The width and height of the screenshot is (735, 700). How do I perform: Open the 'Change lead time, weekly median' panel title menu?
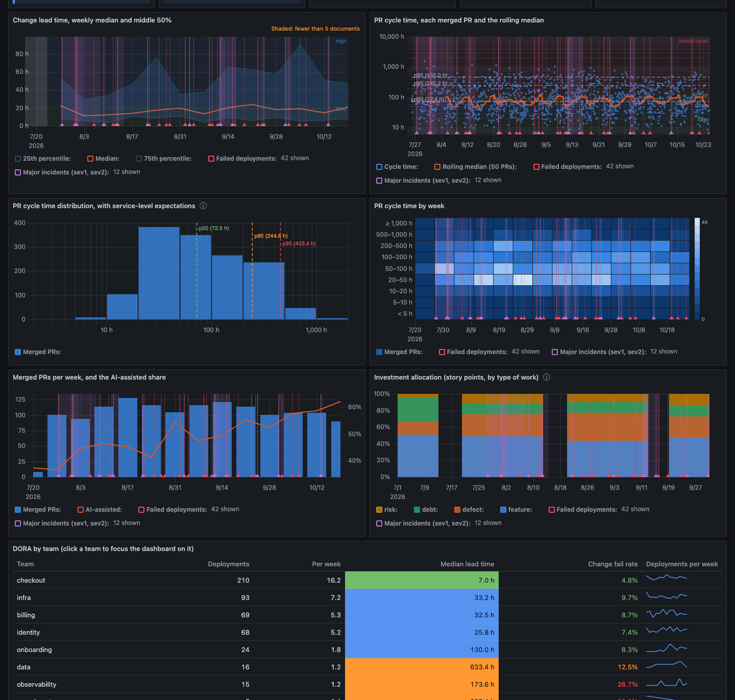coord(92,20)
